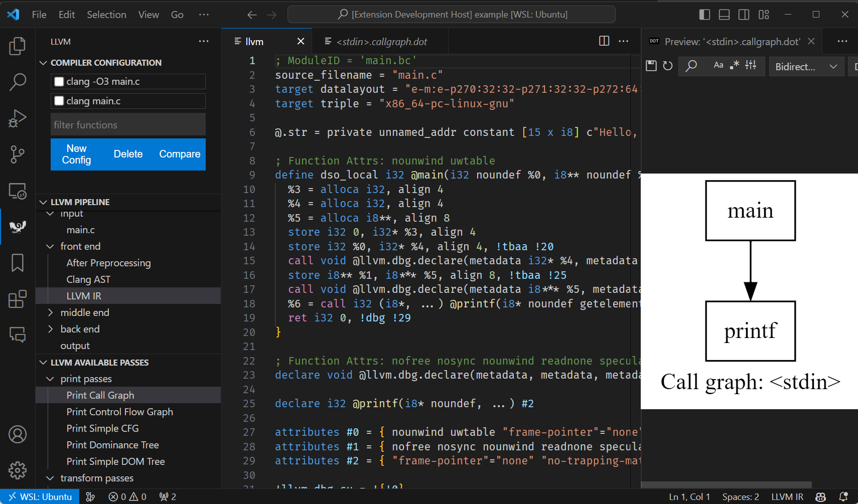Open editor More Actions menu next to split icon

pyautogui.click(x=624, y=41)
